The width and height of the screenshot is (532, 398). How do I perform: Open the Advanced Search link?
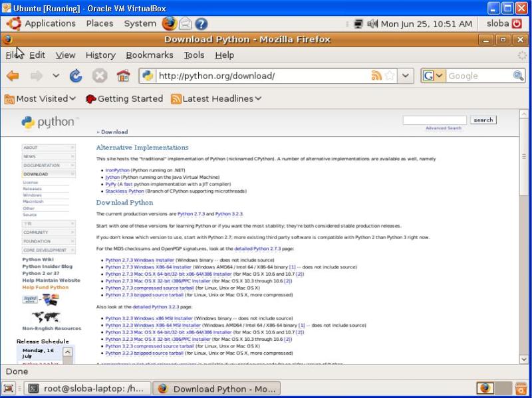[x=444, y=128]
